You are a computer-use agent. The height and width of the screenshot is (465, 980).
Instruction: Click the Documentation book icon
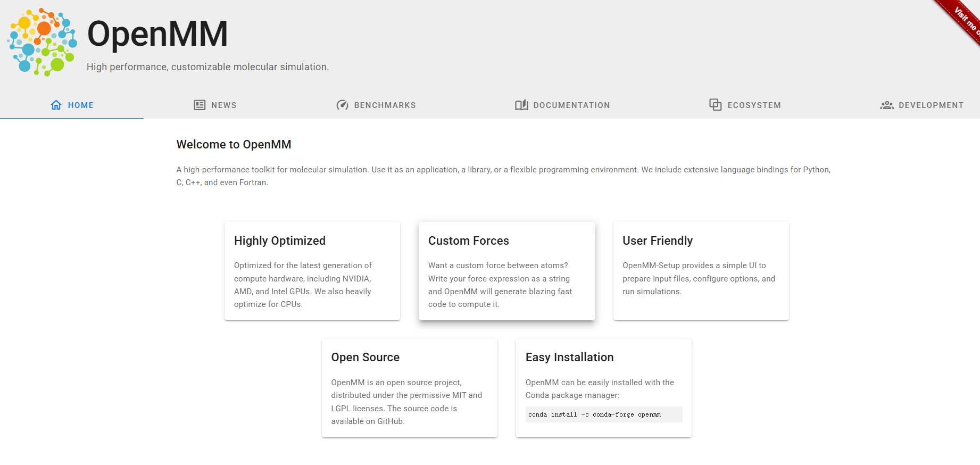click(521, 105)
